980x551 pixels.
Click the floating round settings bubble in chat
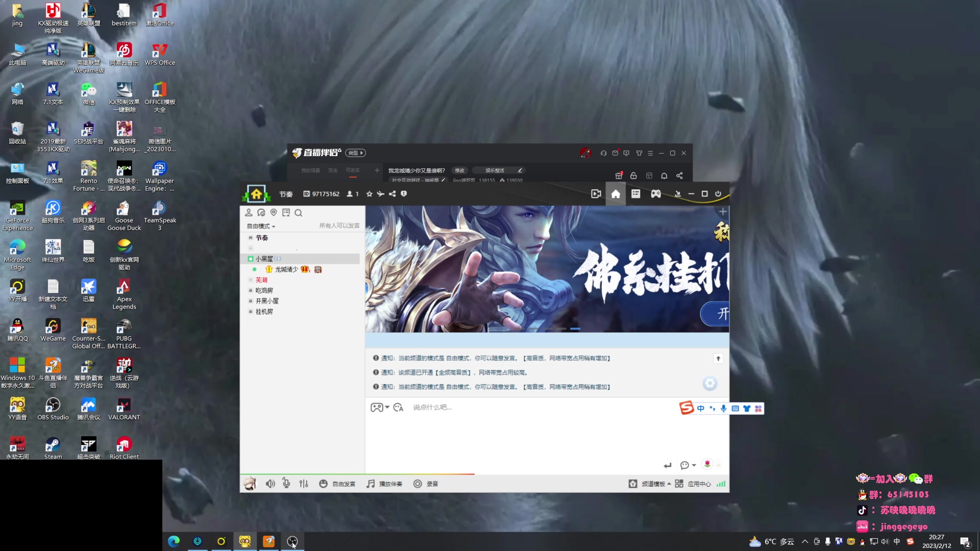pos(710,383)
